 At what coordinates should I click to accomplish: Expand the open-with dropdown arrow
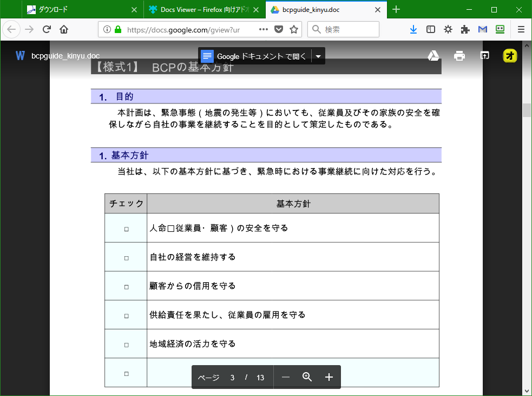[x=318, y=56]
